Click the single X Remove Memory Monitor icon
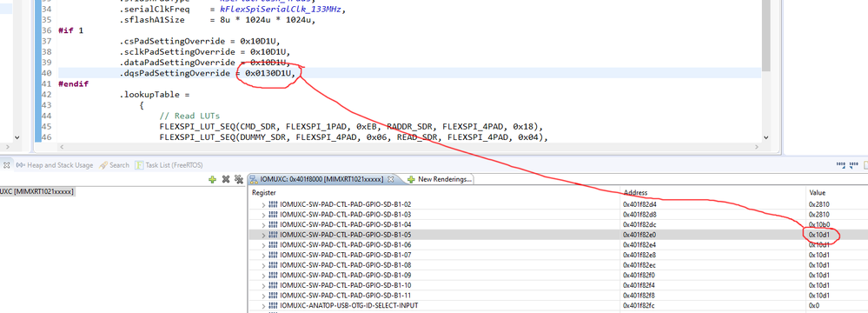 point(225,179)
